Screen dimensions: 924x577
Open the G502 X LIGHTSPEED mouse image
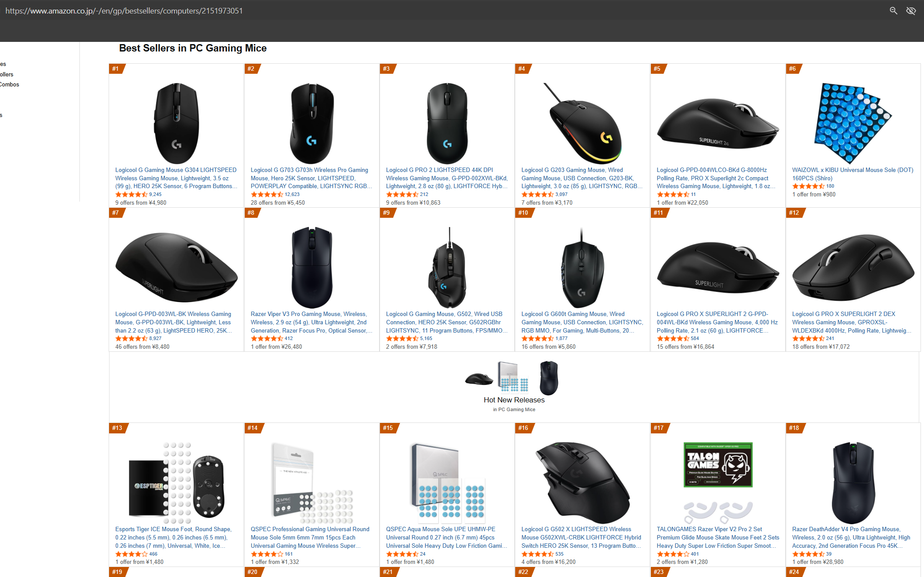[x=582, y=482]
